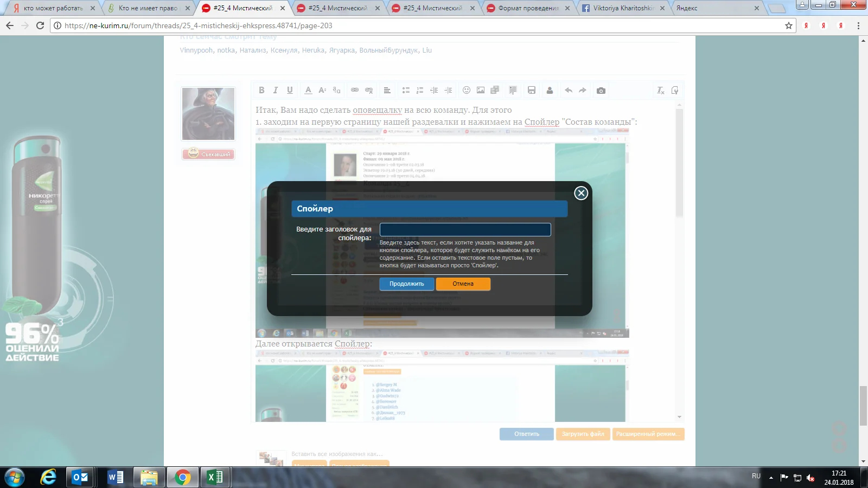The height and width of the screenshot is (488, 868).
Task: Switch to the Формат проведения tab
Action: pos(528,8)
